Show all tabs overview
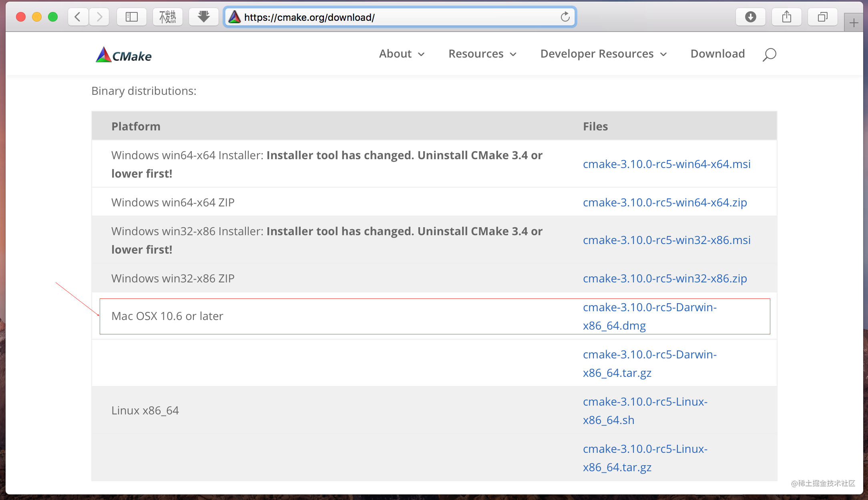This screenshot has width=868, height=500. [x=822, y=17]
